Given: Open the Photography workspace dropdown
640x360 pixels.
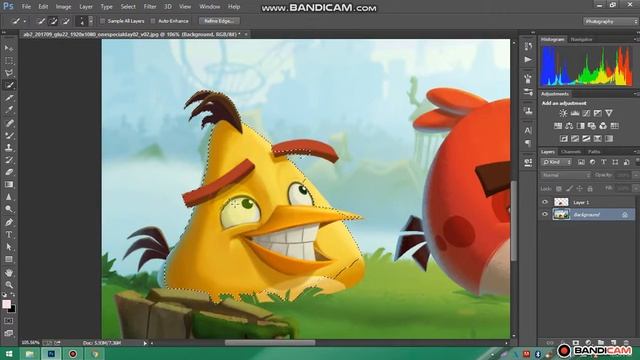Looking at the screenshot, I should point(610,21).
